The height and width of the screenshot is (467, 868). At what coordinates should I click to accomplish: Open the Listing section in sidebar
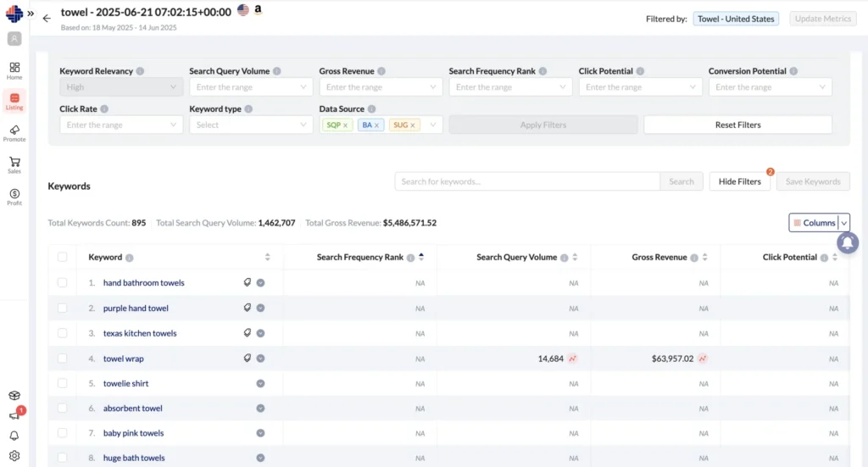[x=14, y=102]
